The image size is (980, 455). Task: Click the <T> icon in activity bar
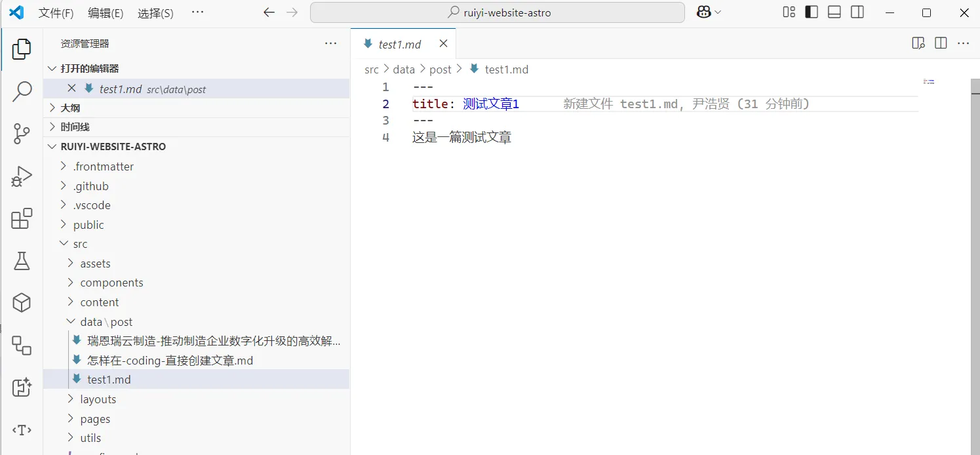pyautogui.click(x=22, y=430)
